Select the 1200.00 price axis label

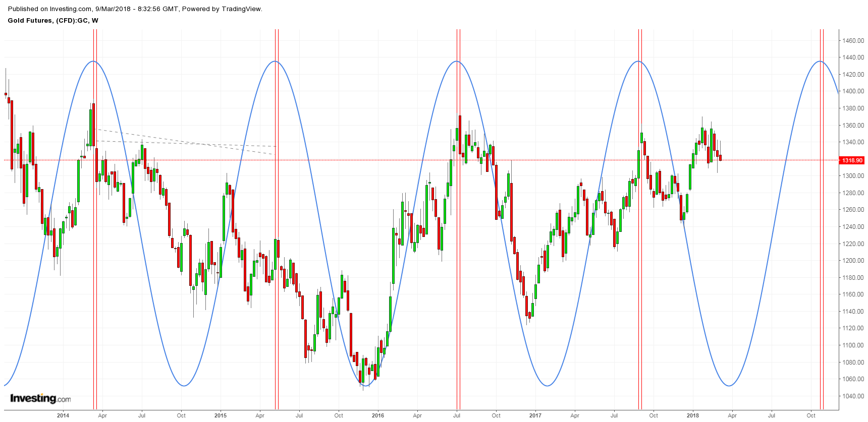click(x=853, y=261)
